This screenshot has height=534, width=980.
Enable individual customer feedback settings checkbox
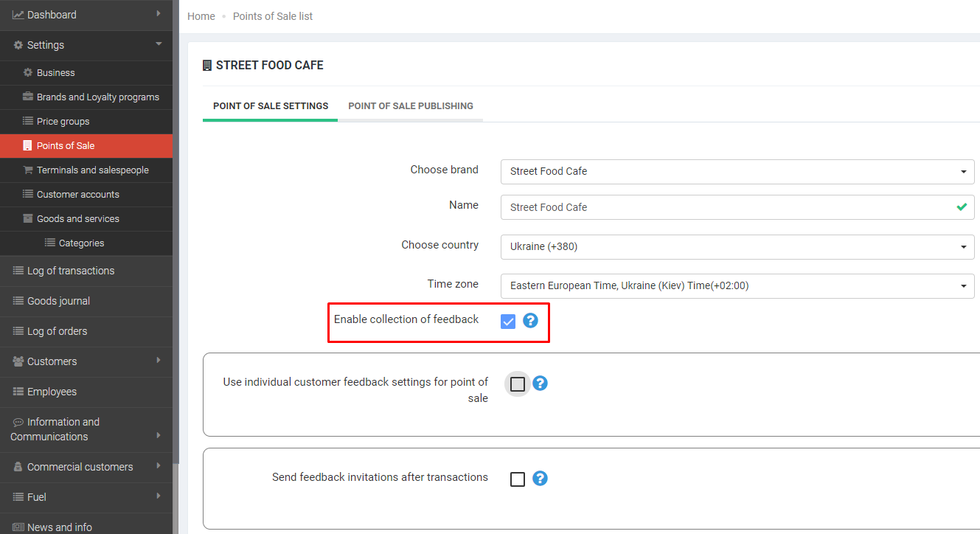[518, 384]
